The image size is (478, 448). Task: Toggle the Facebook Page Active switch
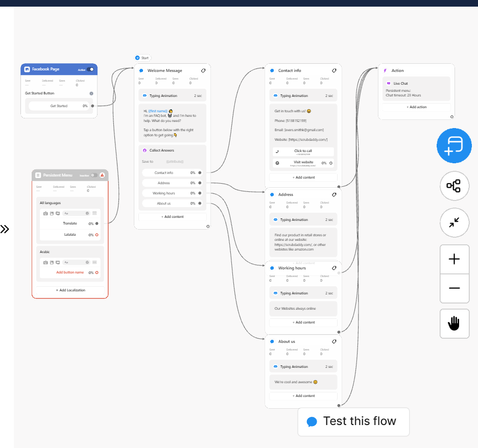tap(90, 69)
